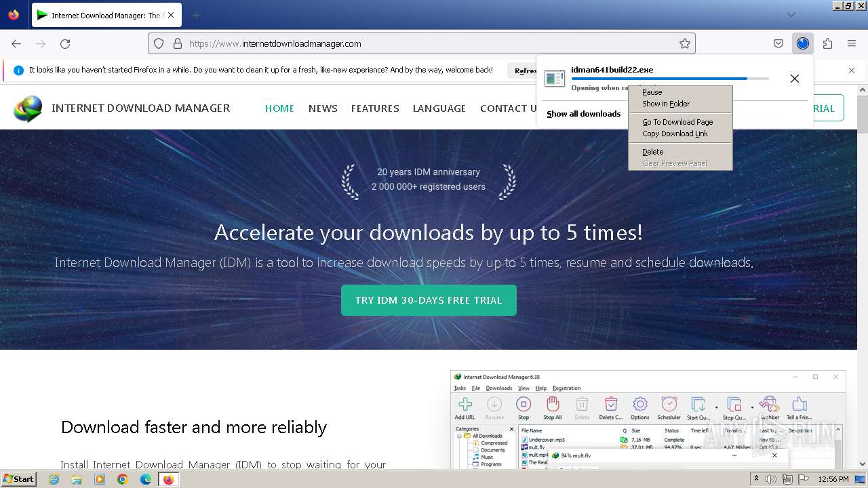Expand the list all tabs chevron
This screenshot has height=488, width=868.
[791, 15]
